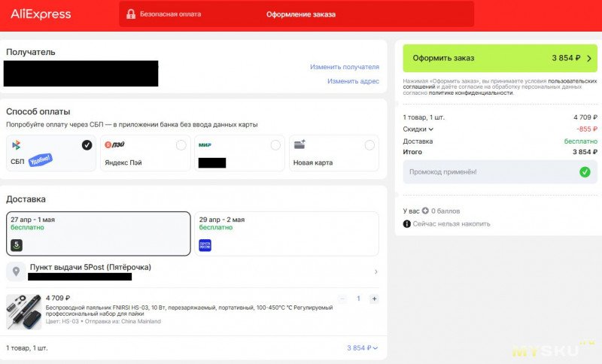Increase product quantity with plus button
Screen dimensions: 602x364
pos(374,299)
